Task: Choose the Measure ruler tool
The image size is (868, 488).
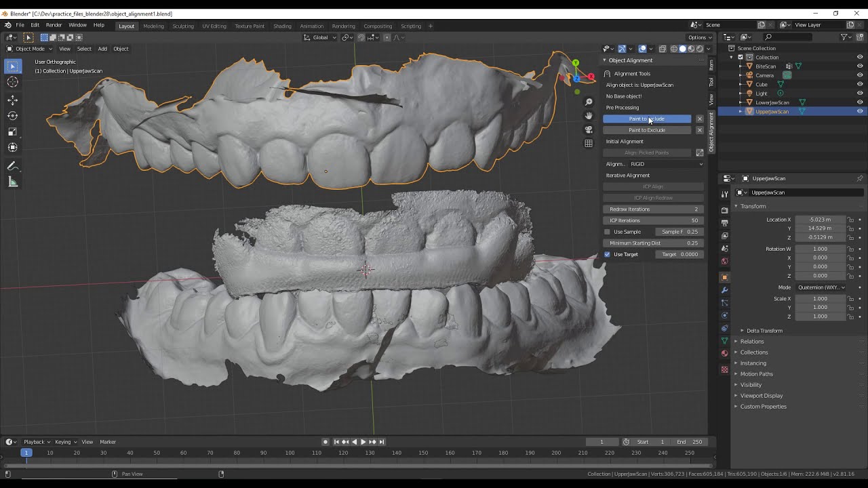Action: (12, 182)
